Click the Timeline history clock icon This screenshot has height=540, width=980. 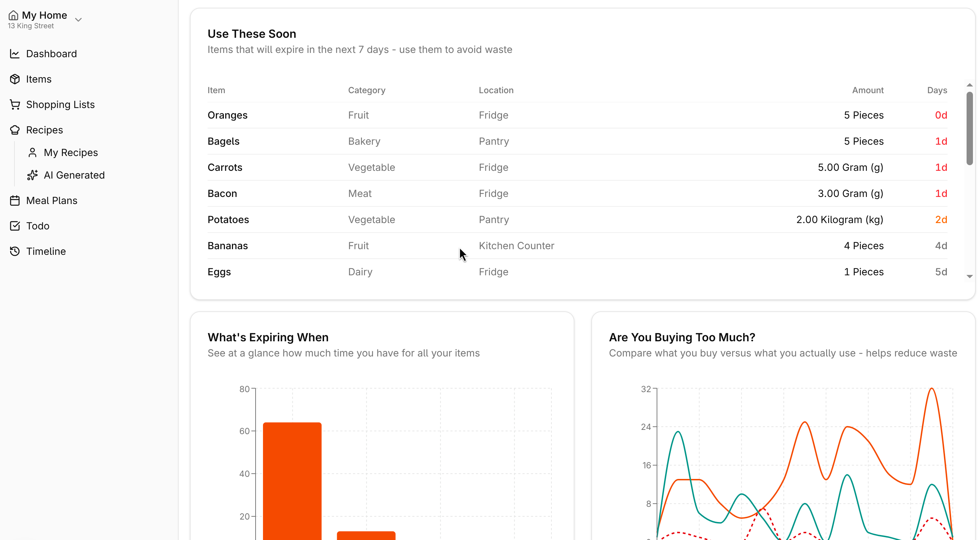coord(15,251)
